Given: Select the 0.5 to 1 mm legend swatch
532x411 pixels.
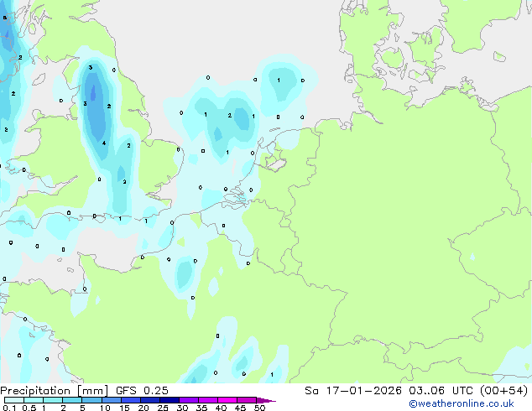Looking at the screenshot, I should (x=34, y=400).
